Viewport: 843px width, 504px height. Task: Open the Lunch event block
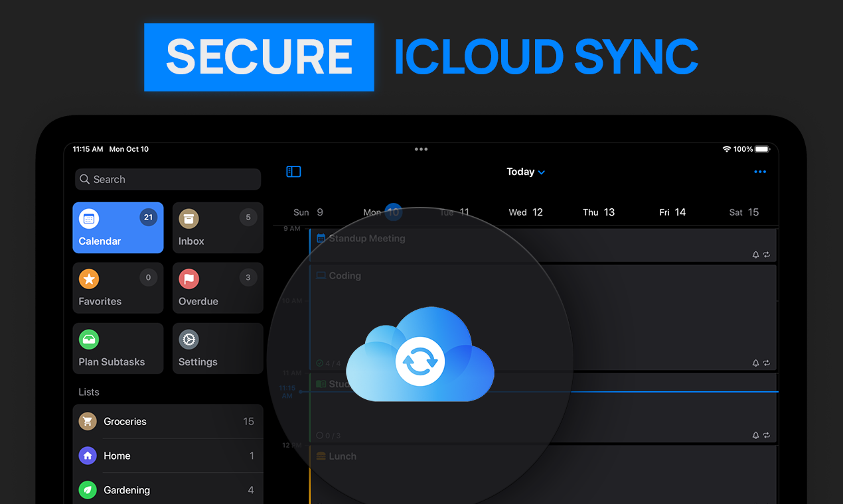coord(543,475)
